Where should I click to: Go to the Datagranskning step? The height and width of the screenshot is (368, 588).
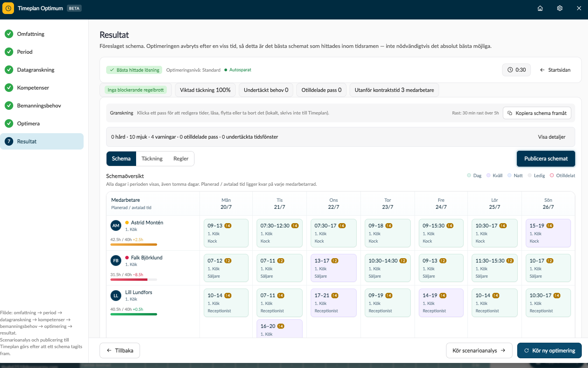click(x=42, y=70)
